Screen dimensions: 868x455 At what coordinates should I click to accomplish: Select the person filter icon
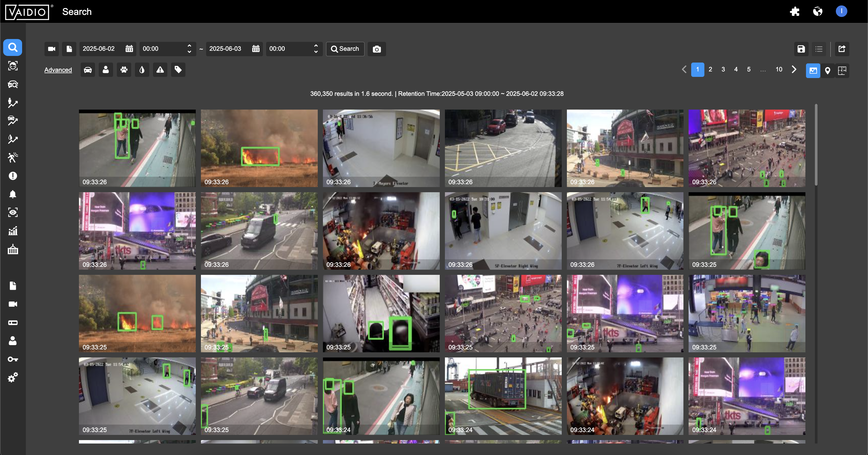tap(106, 70)
